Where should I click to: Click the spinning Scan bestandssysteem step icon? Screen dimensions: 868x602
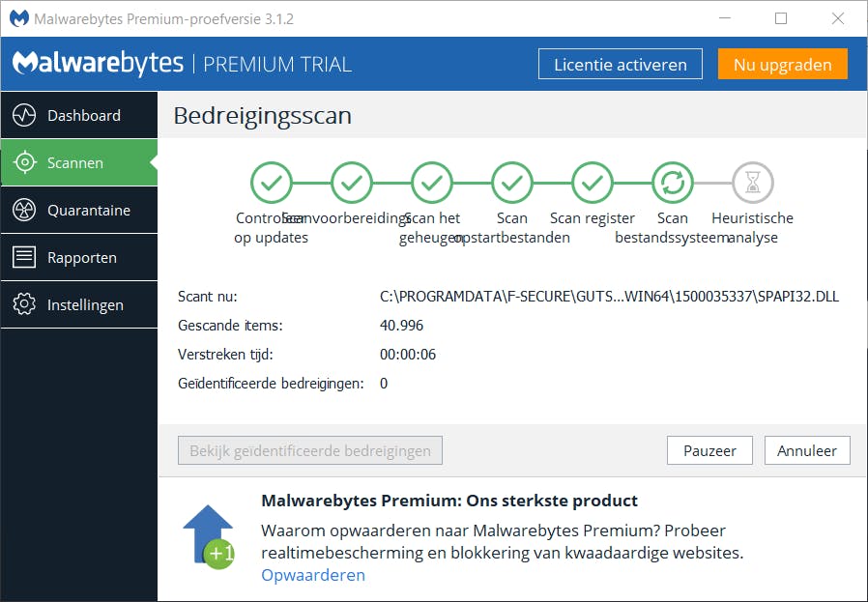pyautogui.click(x=672, y=182)
